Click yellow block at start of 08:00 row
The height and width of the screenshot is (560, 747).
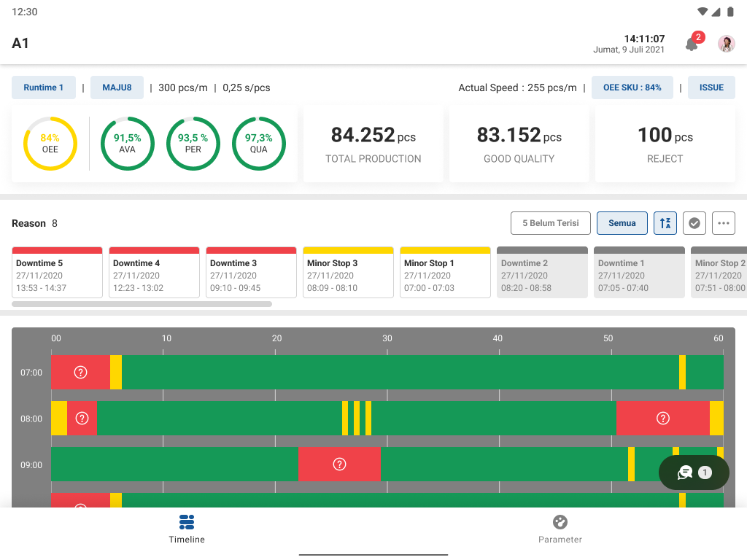tap(59, 418)
